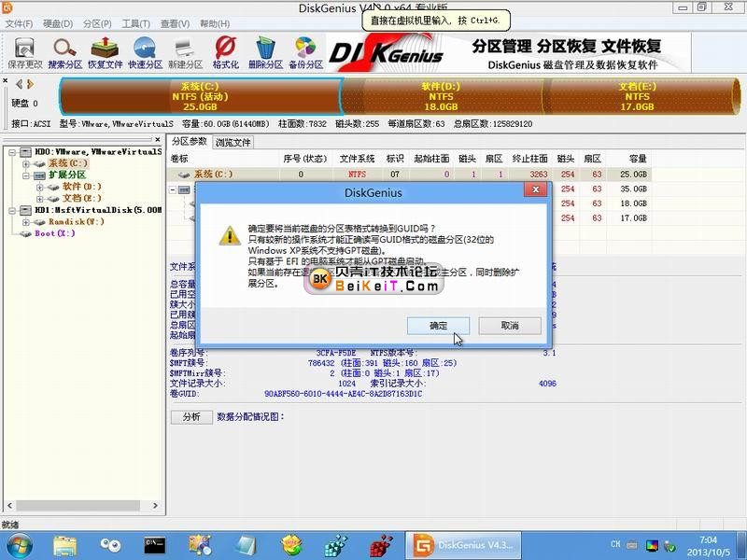Image resolution: width=747 pixels, height=560 pixels.
Task: Open the 硬盘(D) menu
Action: [x=58, y=24]
